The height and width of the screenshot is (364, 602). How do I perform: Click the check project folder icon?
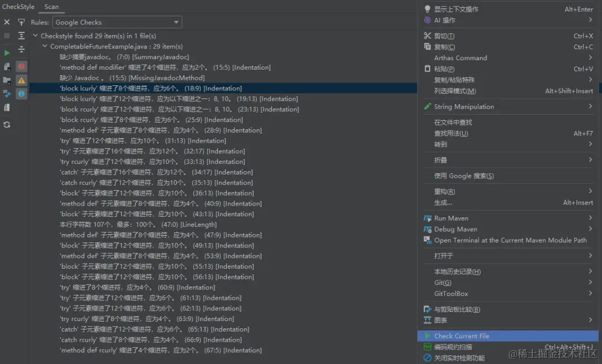click(7, 80)
